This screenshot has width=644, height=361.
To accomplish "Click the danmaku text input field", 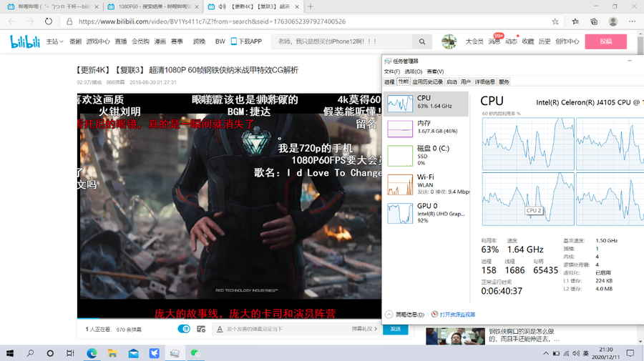I will (286, 329).
